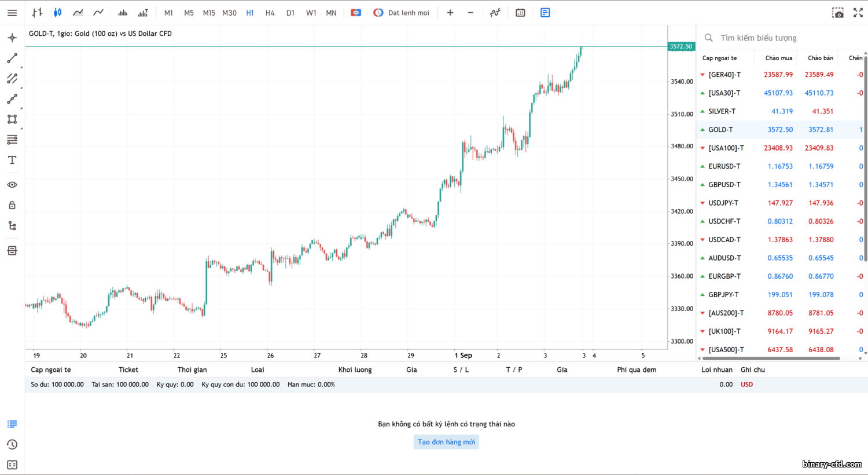This screenshot has width=868, height=475.
Task: Expand the trend line tool group
Action: coord(12,59)
